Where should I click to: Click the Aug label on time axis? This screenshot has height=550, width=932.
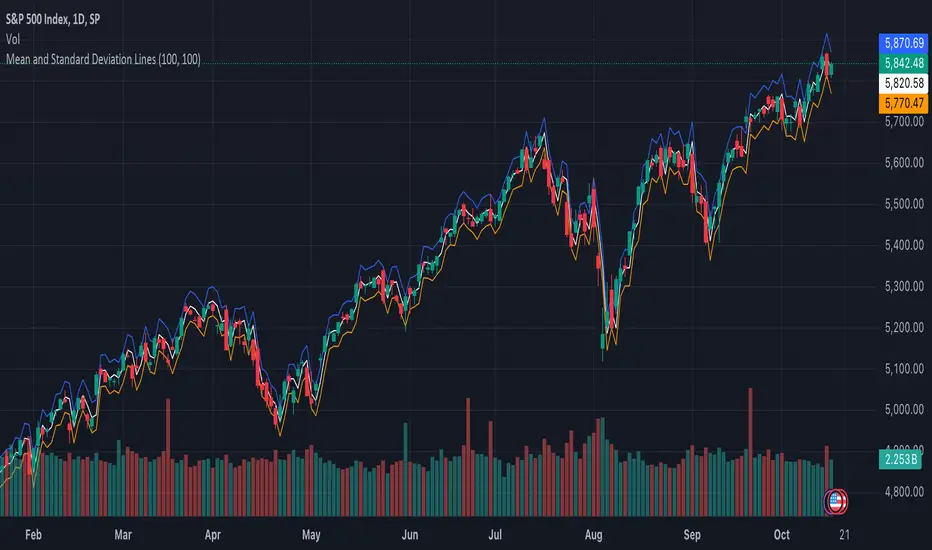click(x=593, y=535)
